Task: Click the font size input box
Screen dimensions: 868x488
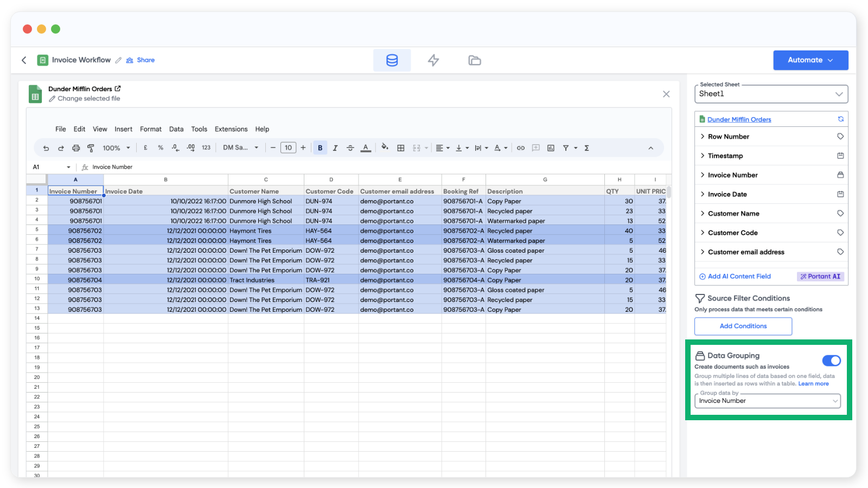Action: coord(288,147)
